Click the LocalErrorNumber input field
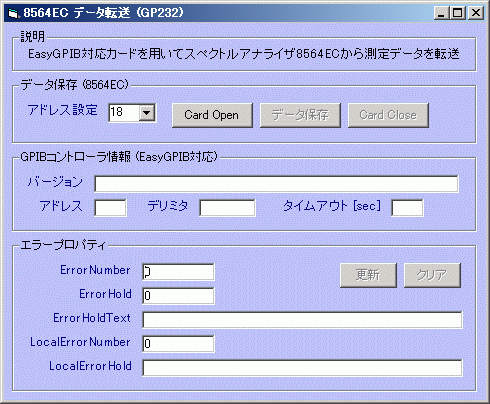The image size is (490, 404). click(x=178, y=344)
